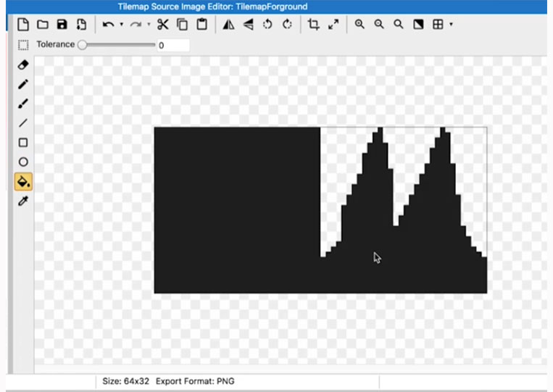Click the Tolerance label

[55, 44]
